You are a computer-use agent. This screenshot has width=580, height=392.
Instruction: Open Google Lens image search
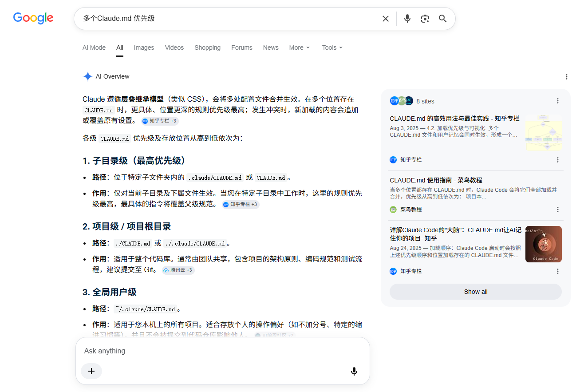coord(425,19)
